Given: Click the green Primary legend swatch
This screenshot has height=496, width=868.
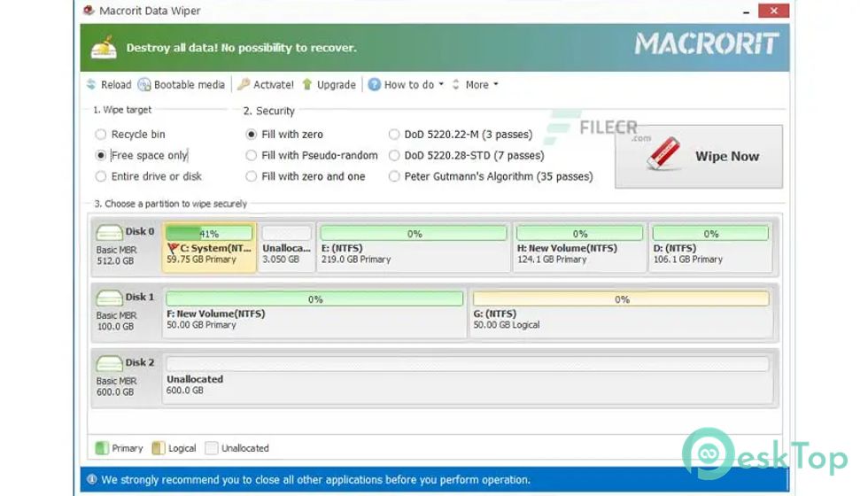Looking at the screenshot, I should (102, 448).
